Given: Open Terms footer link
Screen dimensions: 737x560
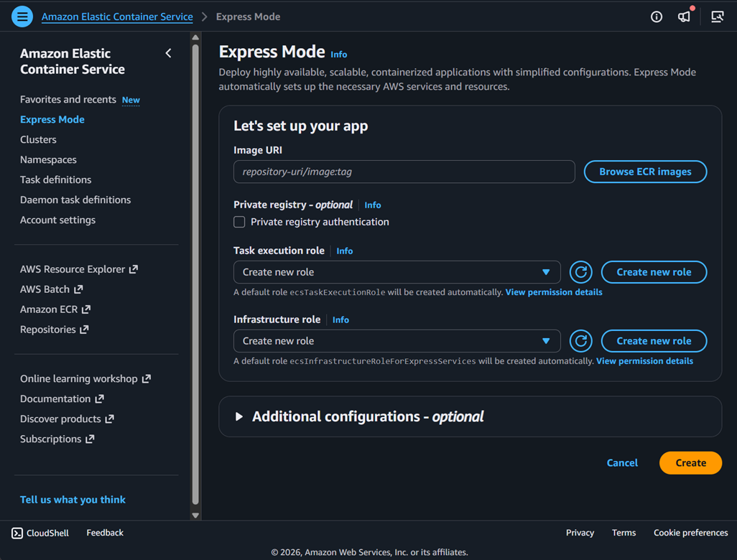Looking at the screenshot, I should pyautogui.click(x=624, y=533).
